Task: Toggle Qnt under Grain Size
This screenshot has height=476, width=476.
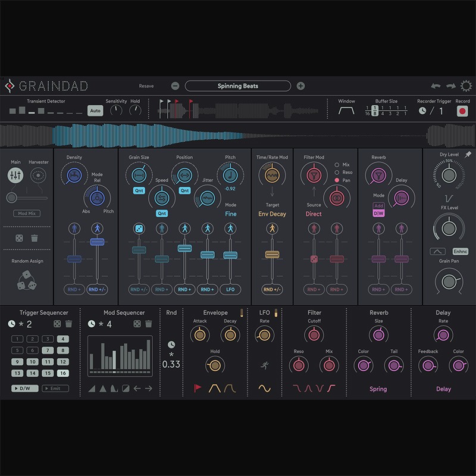Action: (x=139, y=190)
